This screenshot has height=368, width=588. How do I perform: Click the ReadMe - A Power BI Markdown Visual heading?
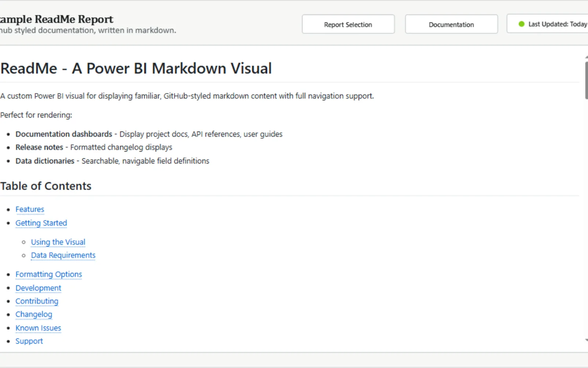coord(136,68)
